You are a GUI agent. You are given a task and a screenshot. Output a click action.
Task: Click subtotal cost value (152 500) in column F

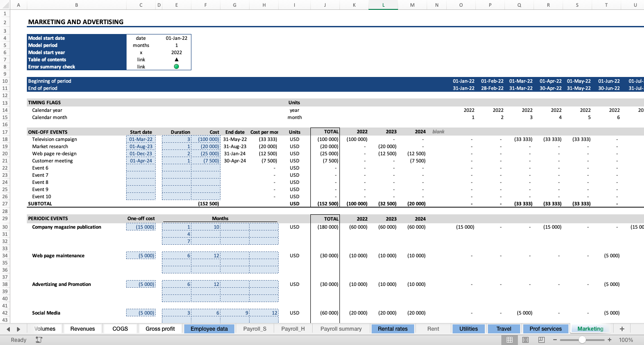coord(208,204)
